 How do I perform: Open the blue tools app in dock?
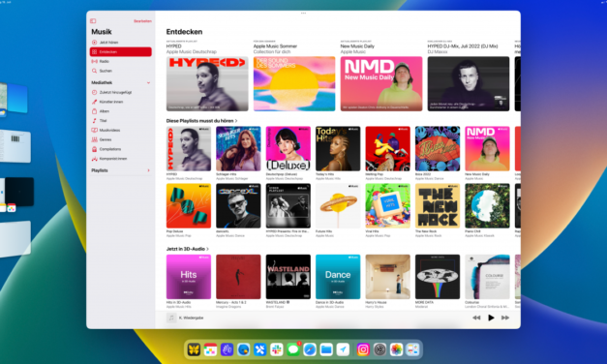pyautogui.click(x=260, y=349)
